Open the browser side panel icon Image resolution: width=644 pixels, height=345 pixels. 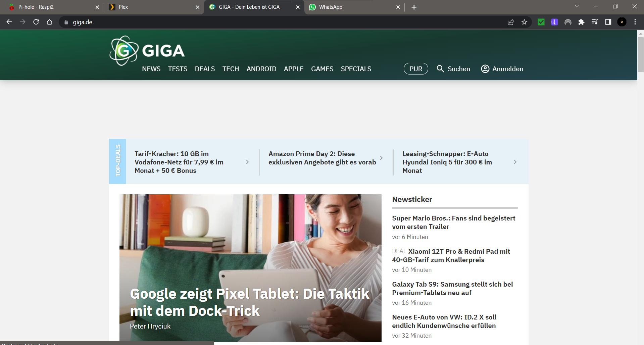[608, 22]
